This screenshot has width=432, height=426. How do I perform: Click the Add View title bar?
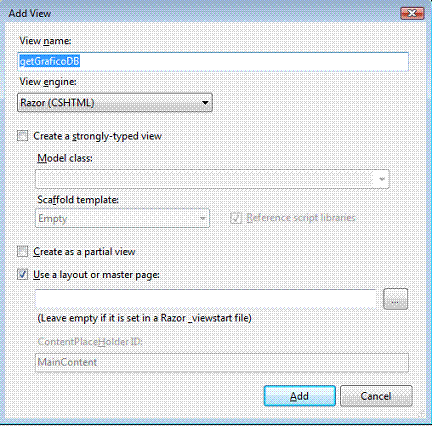click(200, 13)
